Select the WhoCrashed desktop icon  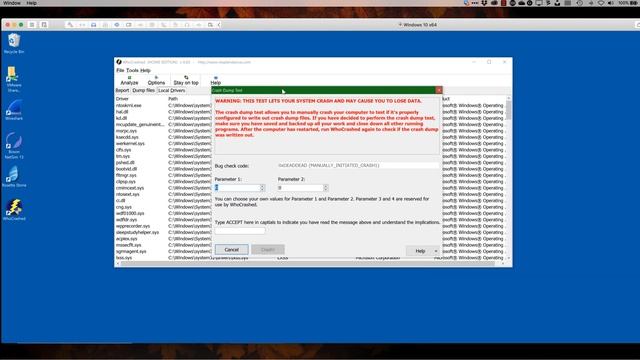(14, 210)
